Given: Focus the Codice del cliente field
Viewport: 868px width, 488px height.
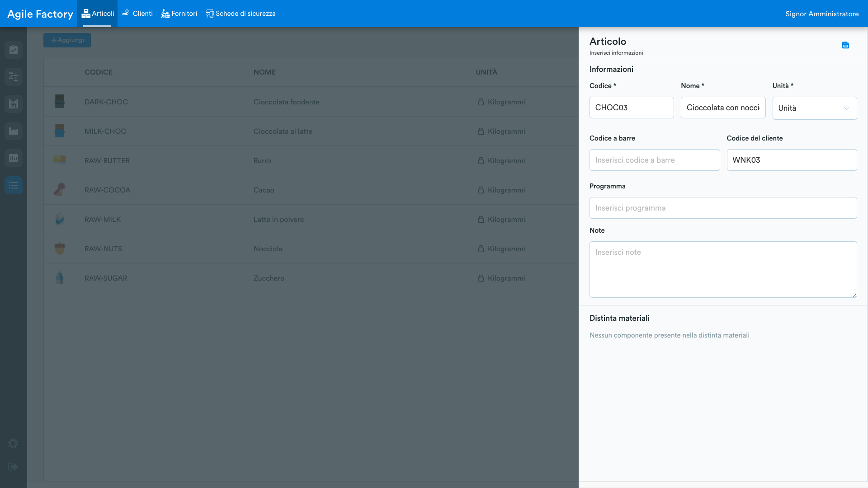Looking at the screenshot, I should 792,160.
